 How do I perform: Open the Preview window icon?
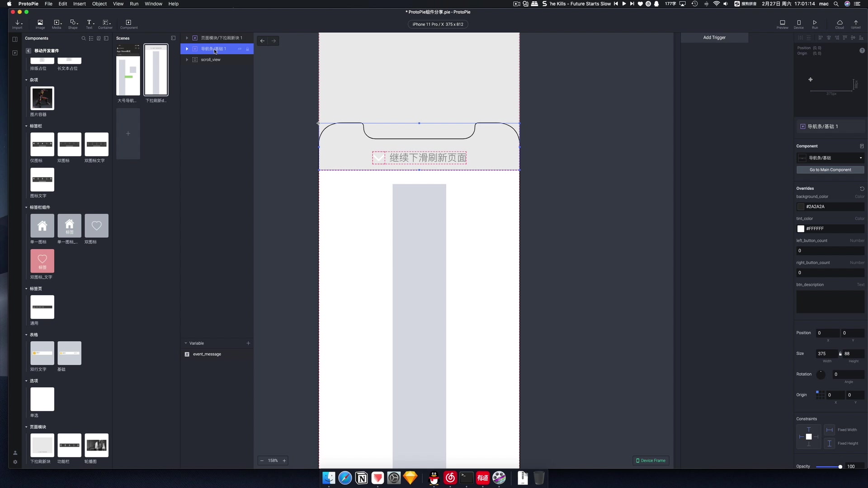782,24
